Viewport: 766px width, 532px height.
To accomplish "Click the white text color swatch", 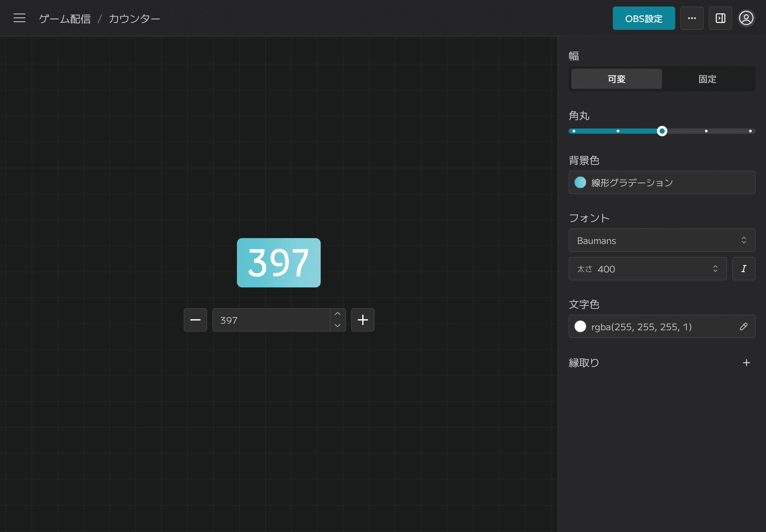I will point(580,327).
